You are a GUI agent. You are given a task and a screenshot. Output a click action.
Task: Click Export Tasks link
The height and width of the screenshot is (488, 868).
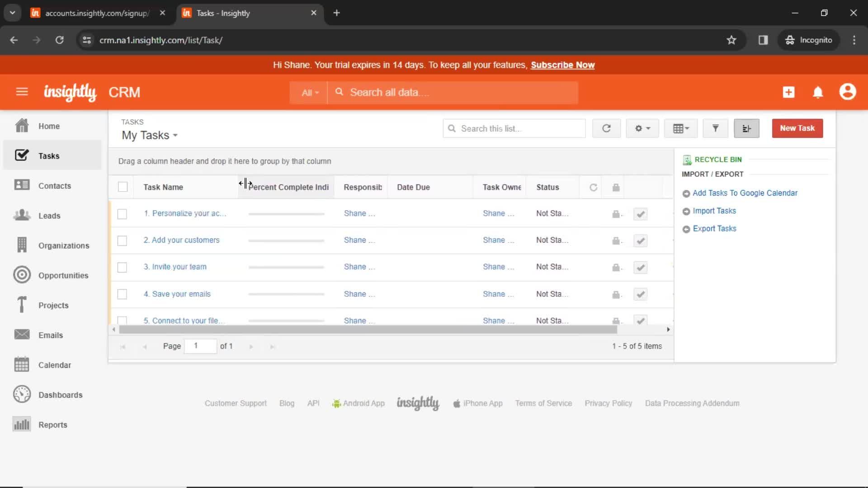[x=714, y=229]
